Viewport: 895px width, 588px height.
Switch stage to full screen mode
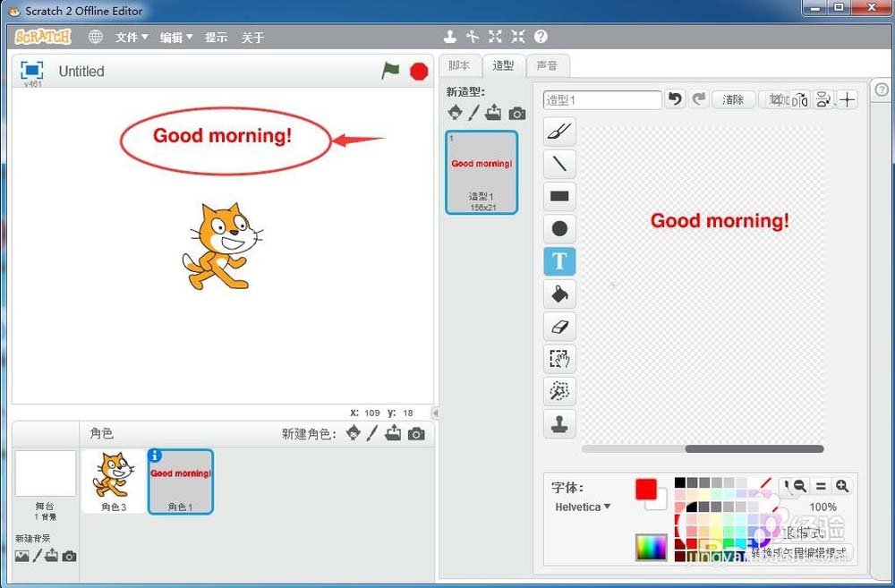[32, 70]
